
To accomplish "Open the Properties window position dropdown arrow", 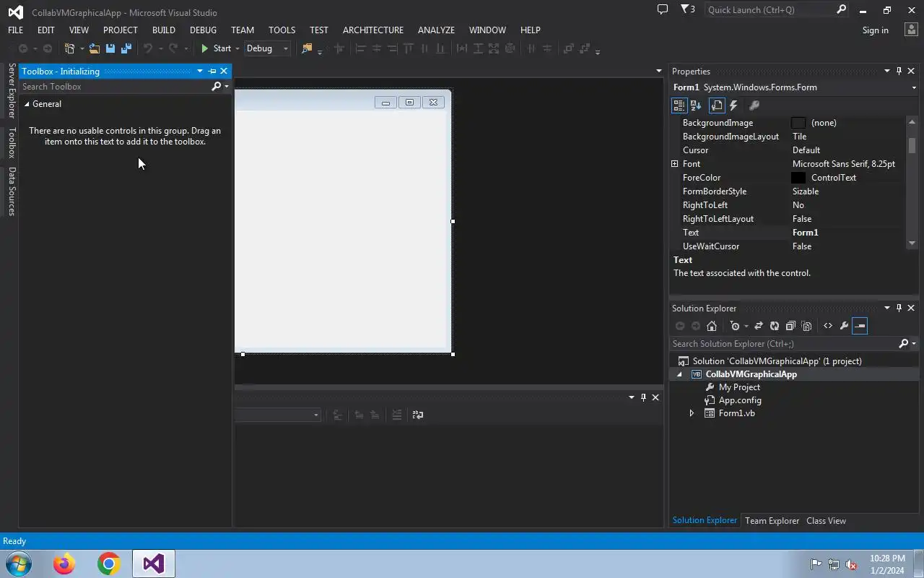I will (887, 71).
